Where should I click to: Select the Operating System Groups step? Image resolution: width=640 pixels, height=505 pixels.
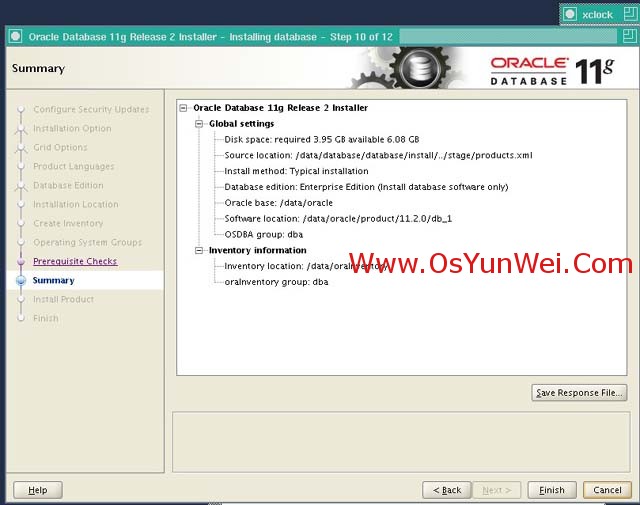87,242
